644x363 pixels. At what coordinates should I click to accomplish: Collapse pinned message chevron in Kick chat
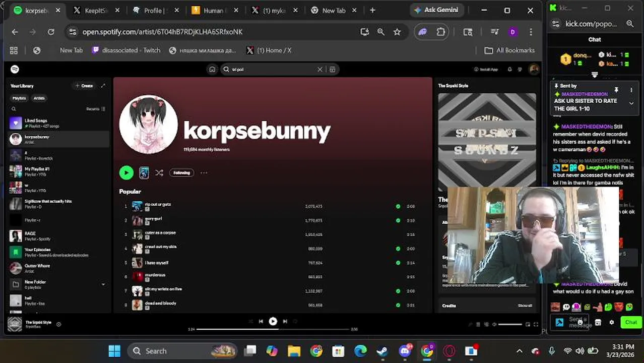pyautogui.click(x=631, y=103)
